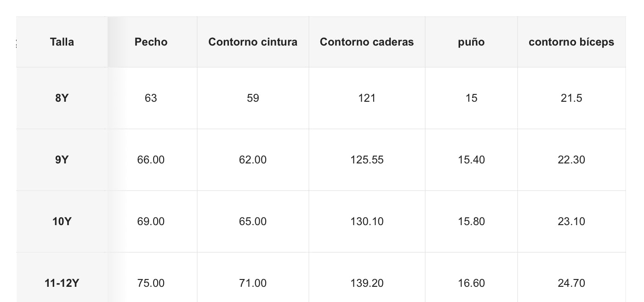Click the 8Y Pecho value 63
This screenshot has width=644, height=302.
pyautogui.click(x=151, y=98)
